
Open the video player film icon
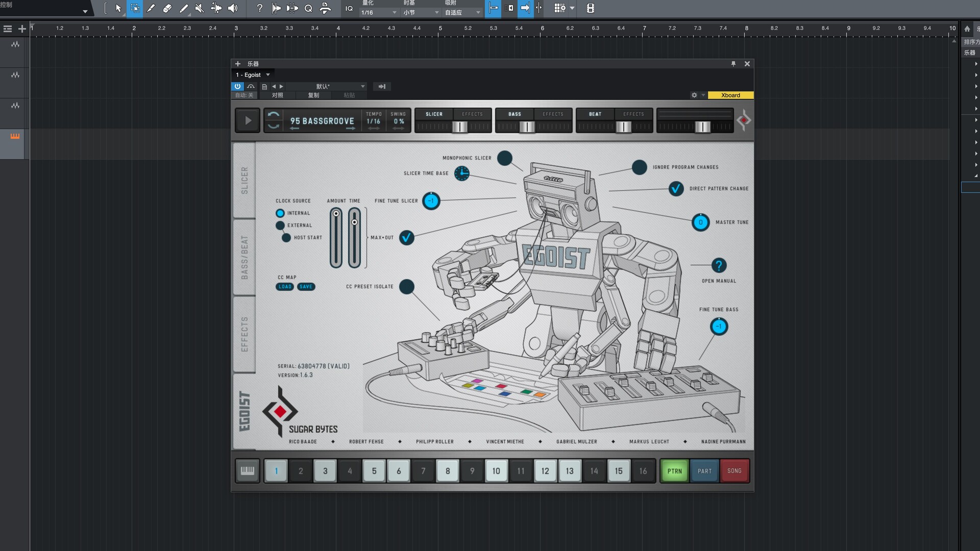(590, 8)
